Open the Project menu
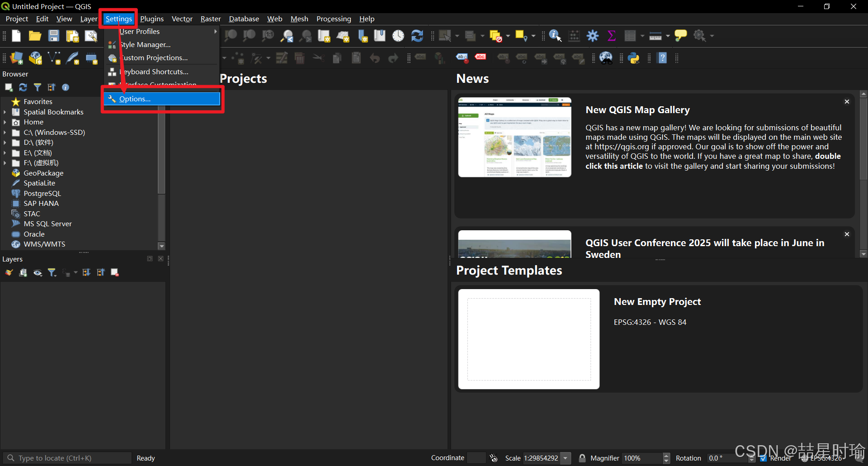The image size is (868, 466). click(x=17, y=19)
